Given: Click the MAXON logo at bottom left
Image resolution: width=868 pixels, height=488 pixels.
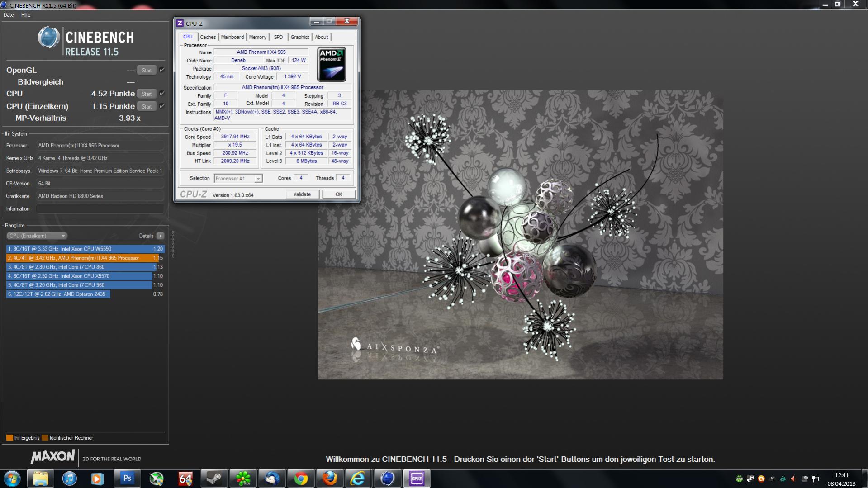Looking at the screenshot, I should [53, 457].
